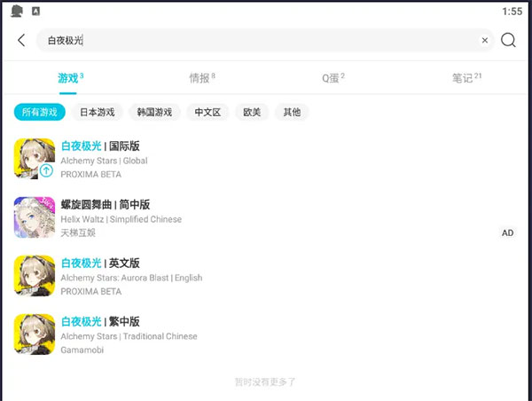Tap the 1:55 clock in status bar
Image resolution: width=532 pixels, height=401 pixels.
[x=512, y=12]
